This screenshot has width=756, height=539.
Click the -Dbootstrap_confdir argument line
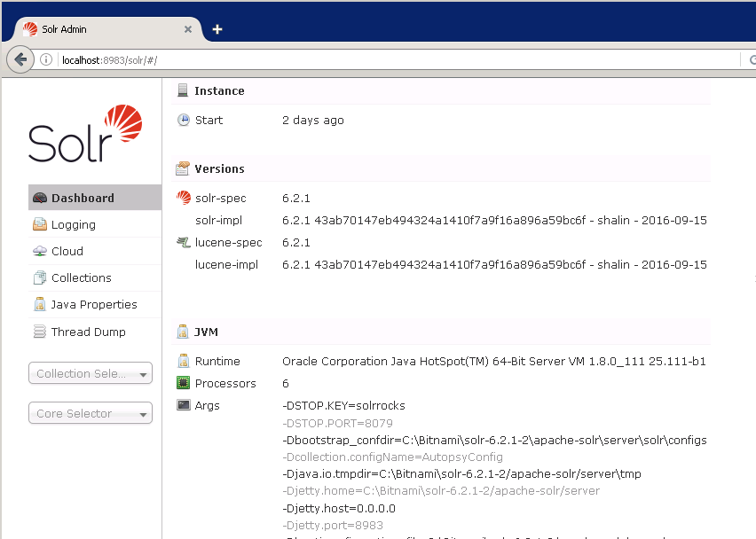pyautogui.click(x=494, y=441)
